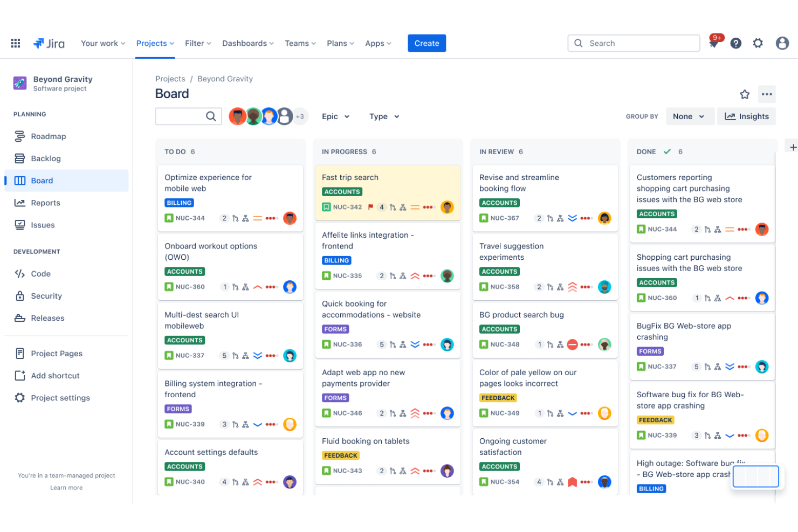Star the Beyond Gravity board as favorite
This screenshot has height=532, width=798.
[x=745, y=94]
